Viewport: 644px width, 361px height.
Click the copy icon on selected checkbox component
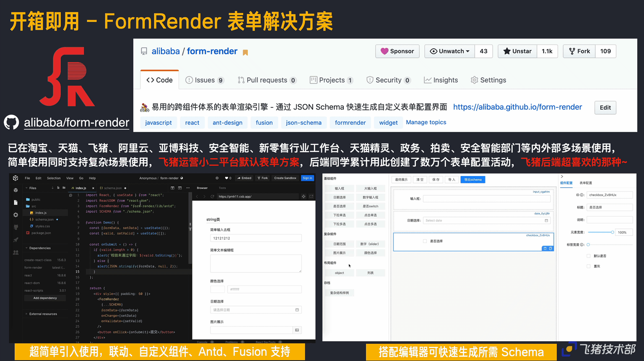[x=551, y=249]
